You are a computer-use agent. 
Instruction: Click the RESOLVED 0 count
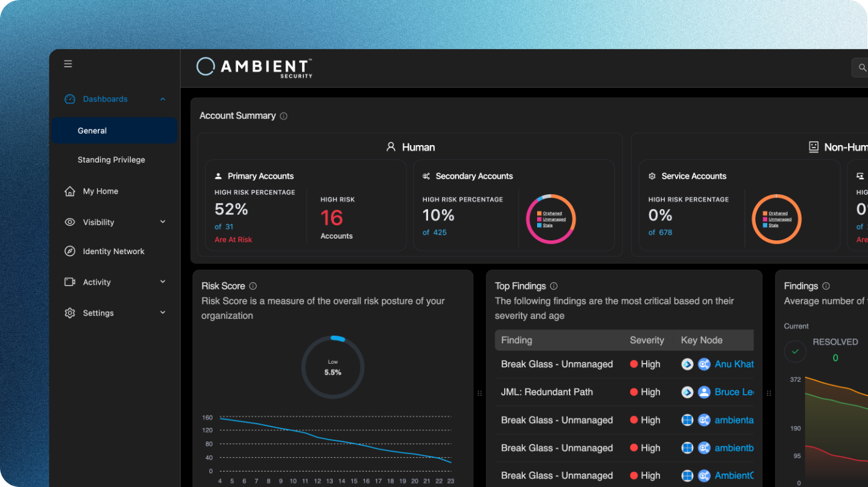(836, 358)
